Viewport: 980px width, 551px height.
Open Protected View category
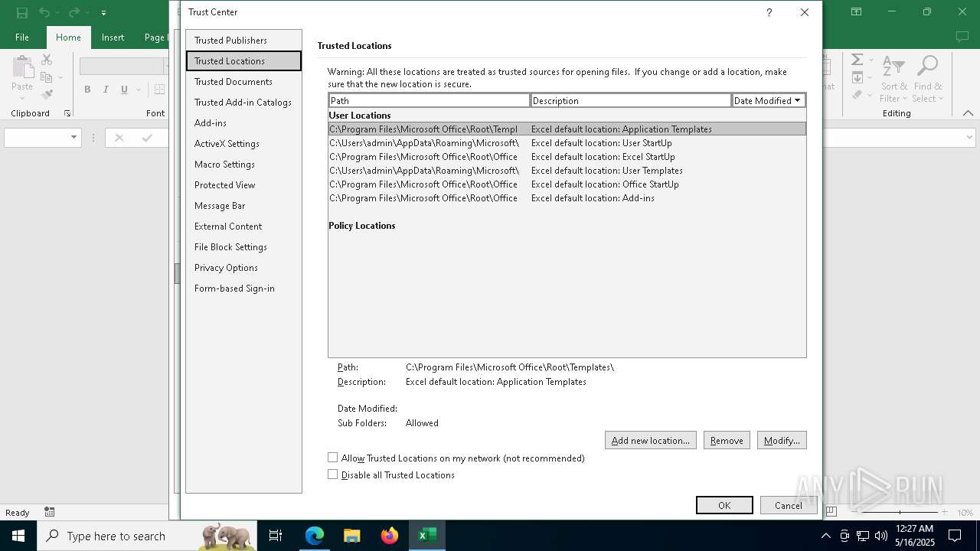tap(243, 185)
